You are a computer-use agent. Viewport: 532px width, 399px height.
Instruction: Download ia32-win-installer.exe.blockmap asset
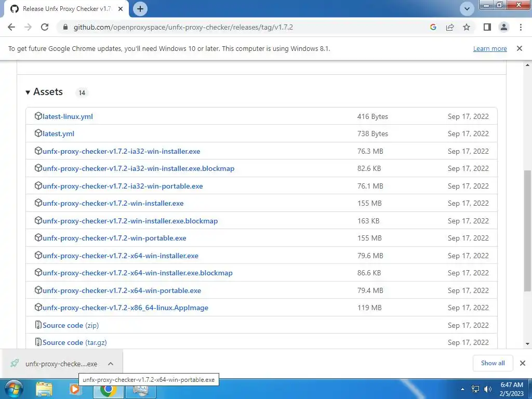[x=138, y=169]
